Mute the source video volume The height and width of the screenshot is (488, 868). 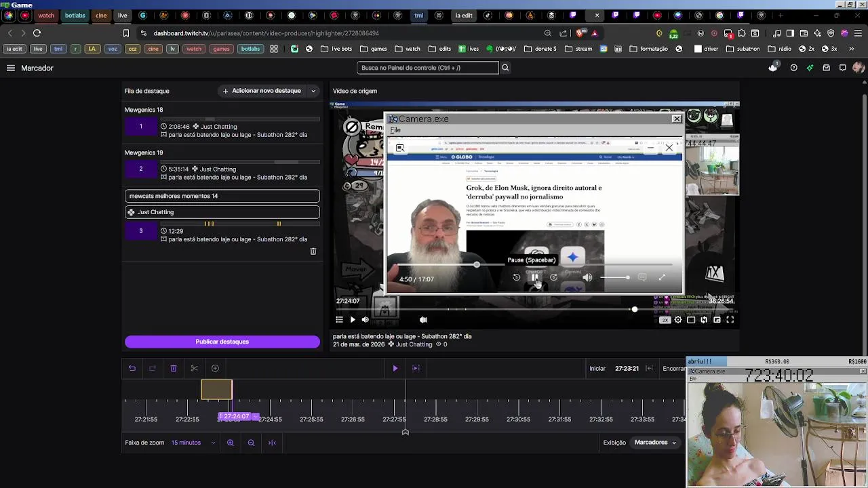[365, 320]
